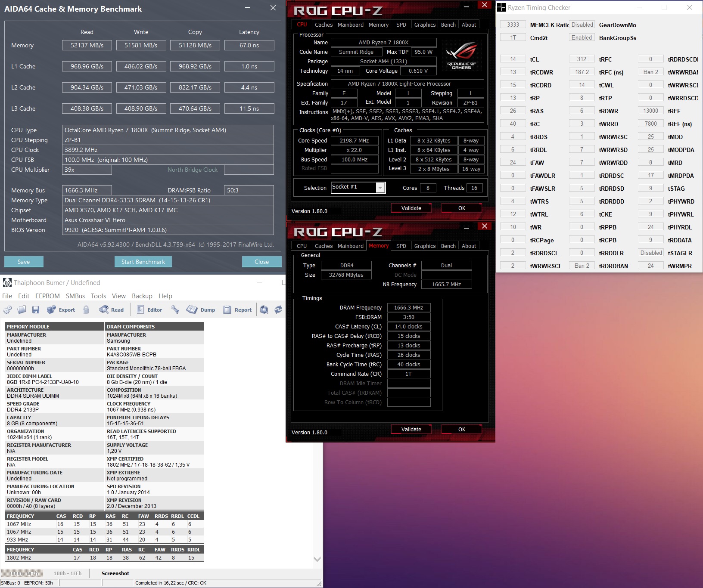Click the DRAM Frequency 1666.3 MHz field
The width and height of the screenshot is (703, 588).
click(409, 307)
